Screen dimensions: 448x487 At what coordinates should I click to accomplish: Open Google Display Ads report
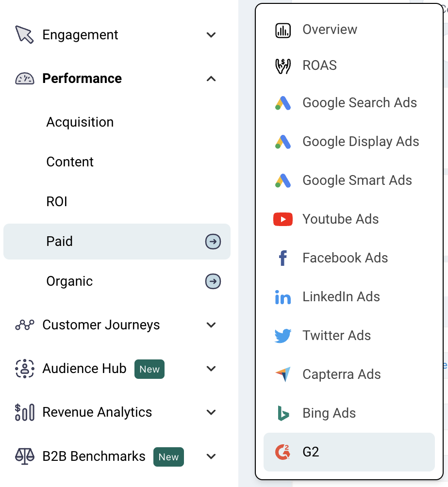point(361,142)
